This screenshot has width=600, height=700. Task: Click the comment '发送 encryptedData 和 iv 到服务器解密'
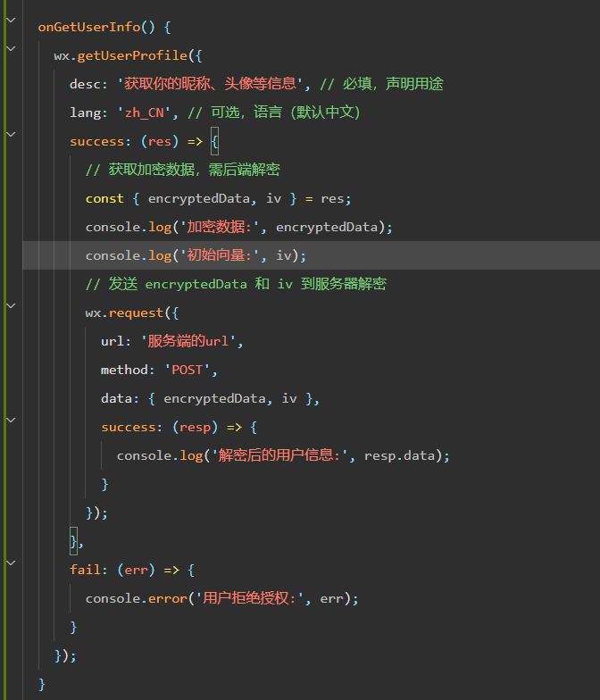tap(236, 284)
